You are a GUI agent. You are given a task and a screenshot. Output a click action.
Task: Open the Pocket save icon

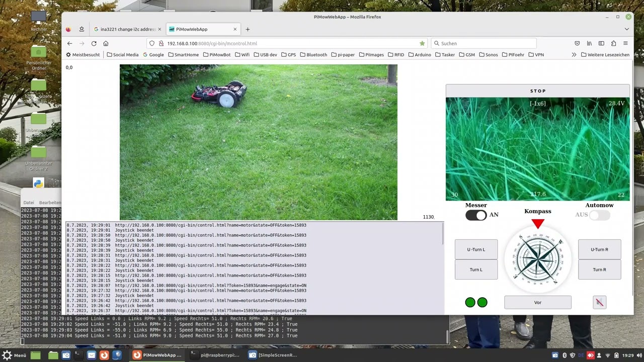click(577, 43)
